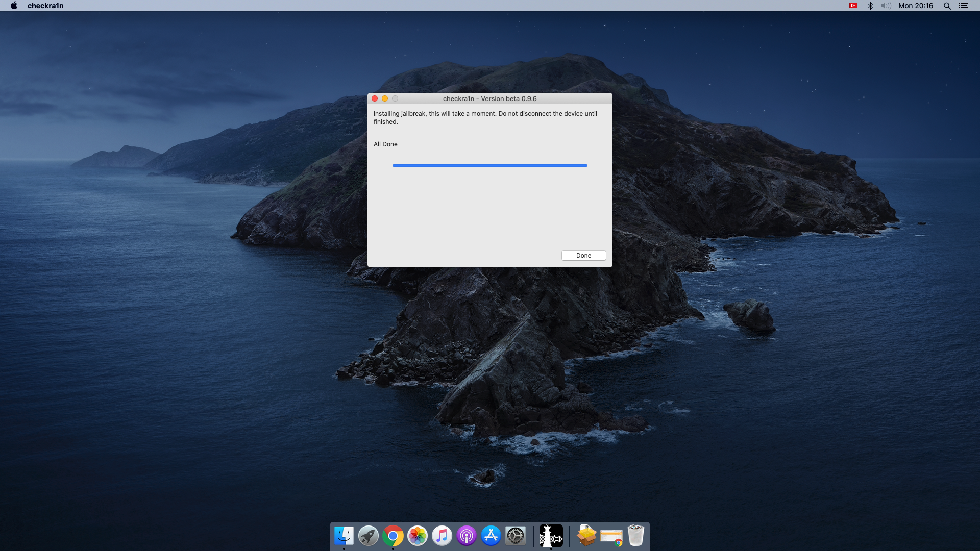
Task: Click the Done button in checkra1n
Action: (583, 256)
